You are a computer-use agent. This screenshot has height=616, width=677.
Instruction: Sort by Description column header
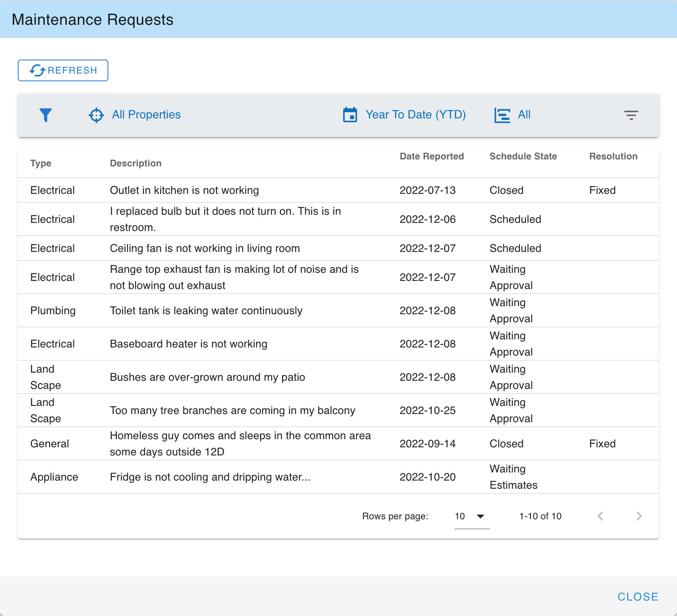(x=136, y=163)
